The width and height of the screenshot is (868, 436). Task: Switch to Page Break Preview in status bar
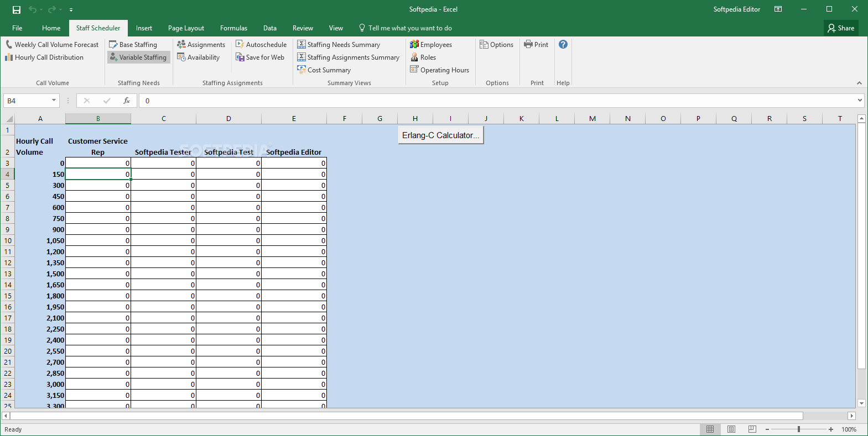(752, 429)
